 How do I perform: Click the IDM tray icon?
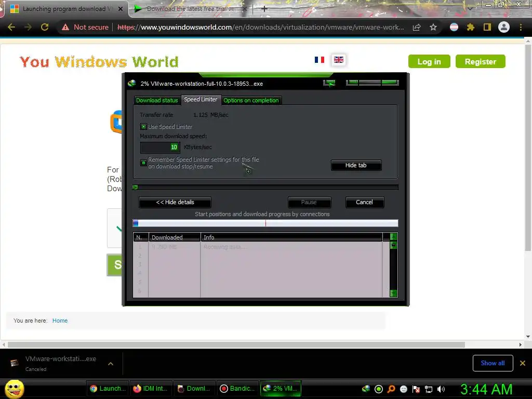point(366,389)
